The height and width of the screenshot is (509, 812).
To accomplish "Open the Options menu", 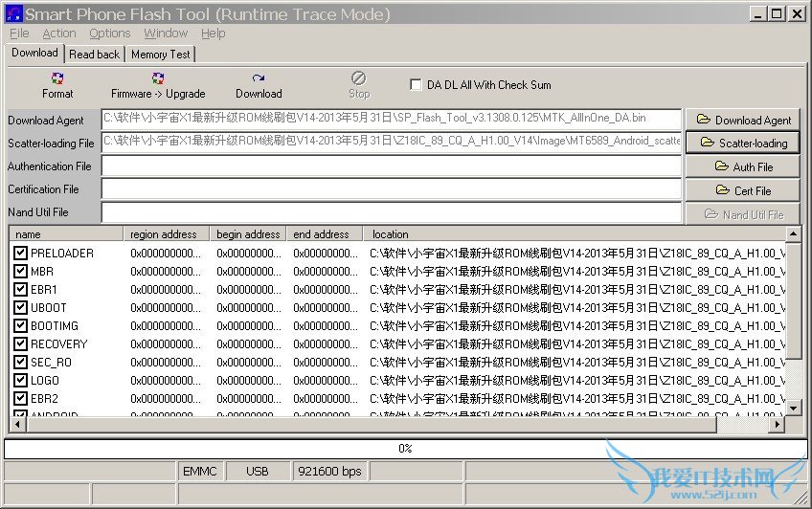I will pos(110,33).
